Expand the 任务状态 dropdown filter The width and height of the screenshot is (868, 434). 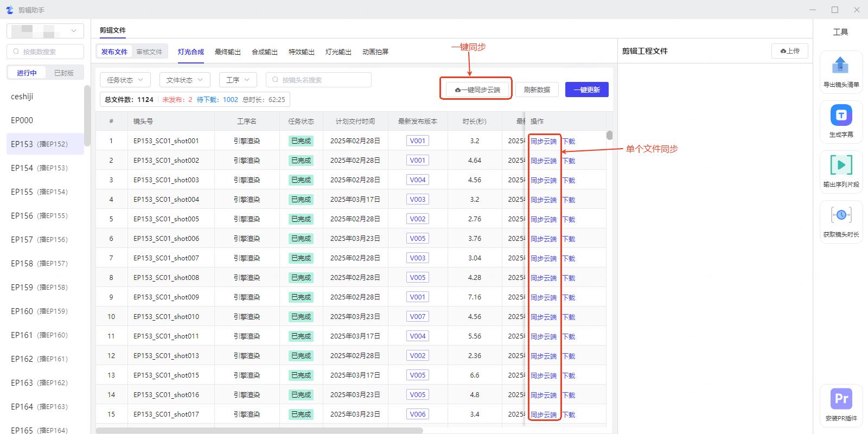click(x=125, y=80)
